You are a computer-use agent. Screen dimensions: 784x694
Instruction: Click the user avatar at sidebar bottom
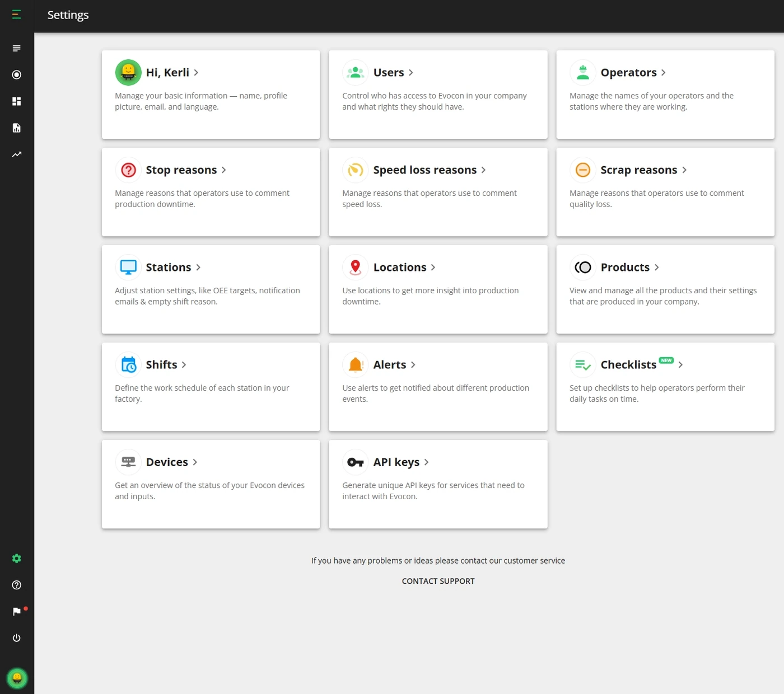click(17, 678)
